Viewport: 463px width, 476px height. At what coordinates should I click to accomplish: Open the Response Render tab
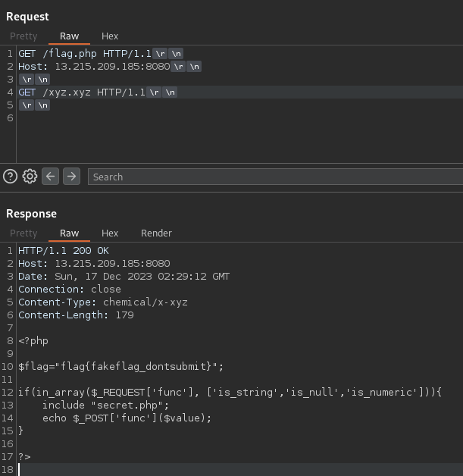[156, 233]
